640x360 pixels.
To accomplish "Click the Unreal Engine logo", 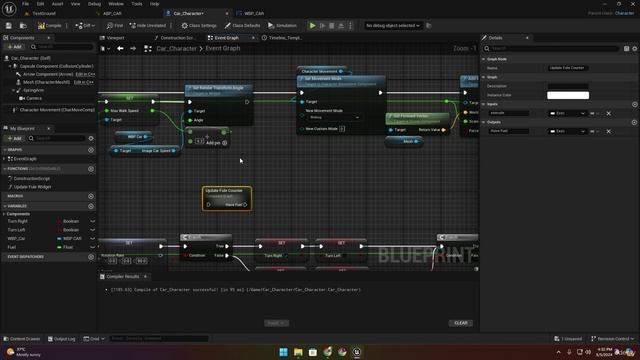I will point(9,9).
